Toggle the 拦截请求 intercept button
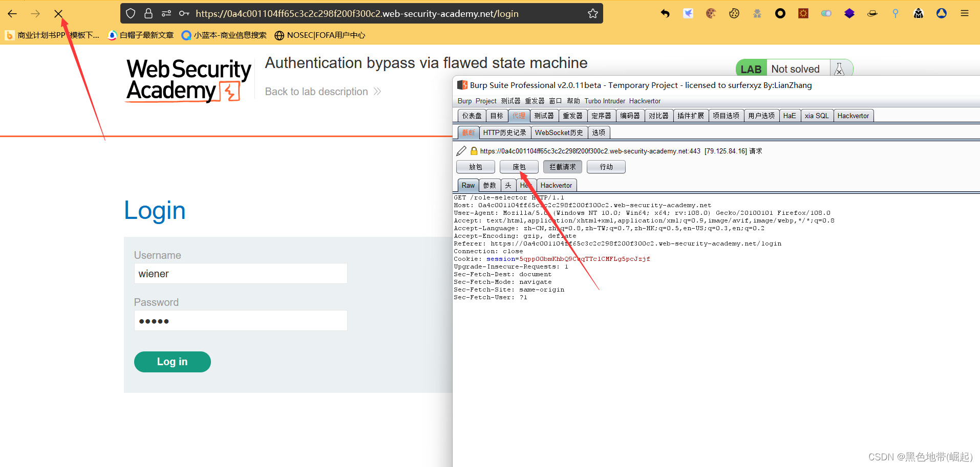Image resolution: width=980 pixels, height=467 pixels. pos(563,167)
